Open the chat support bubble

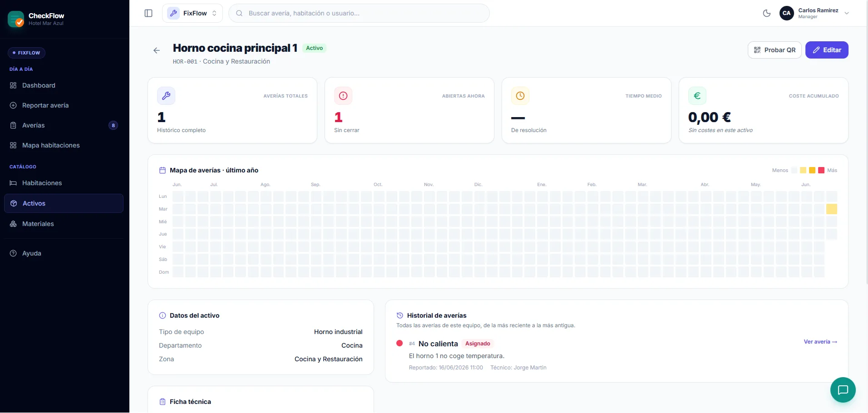pyautogui.click(x=843, y=390)
